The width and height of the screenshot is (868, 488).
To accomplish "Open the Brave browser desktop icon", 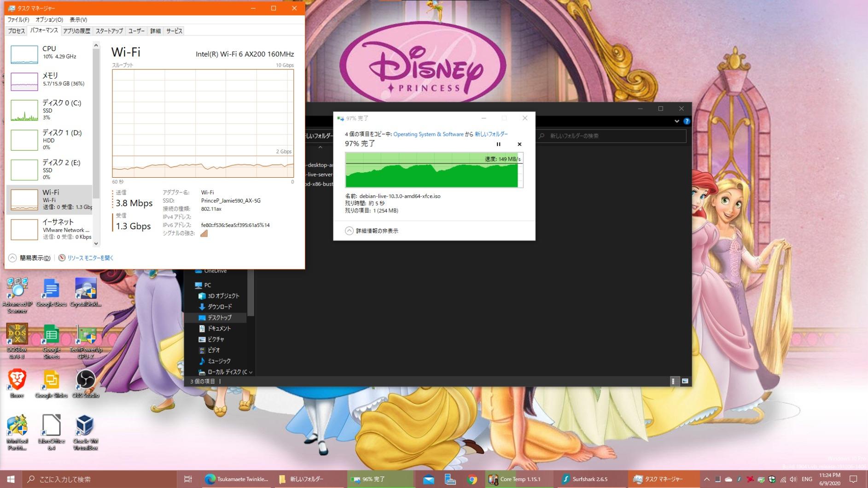I will [x=17, y=383].
